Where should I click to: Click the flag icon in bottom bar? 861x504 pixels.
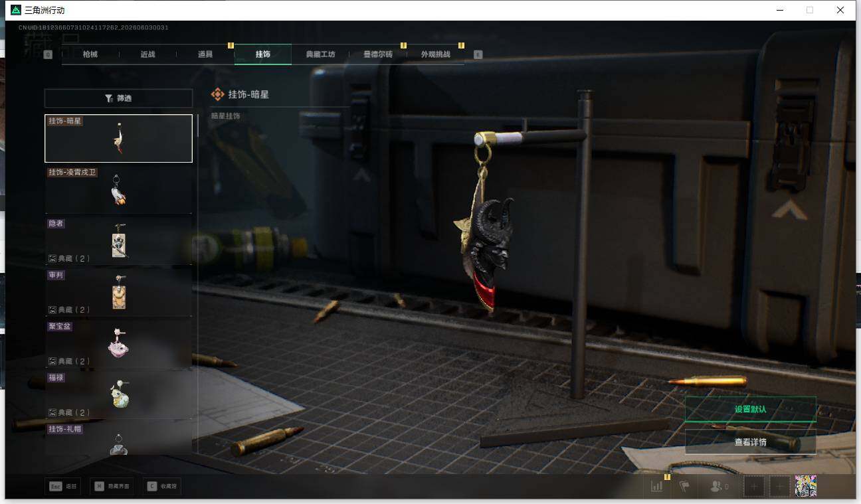point(684,486)
